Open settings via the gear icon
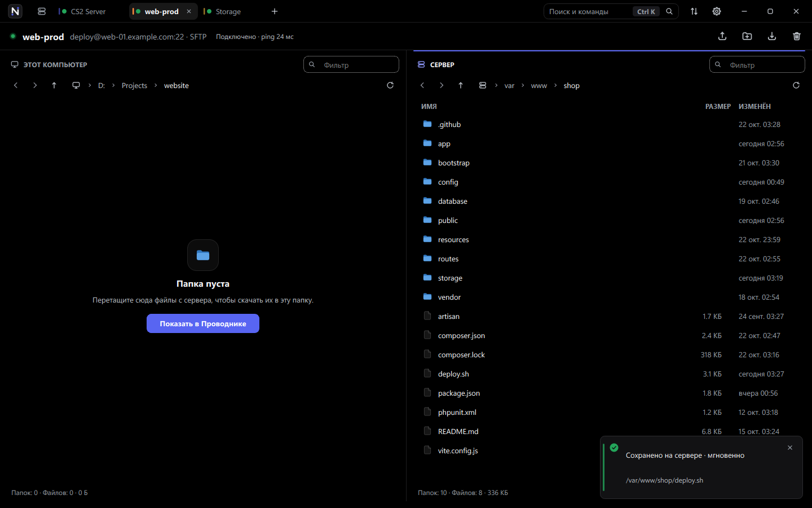This screenshot has width=812, height=508. [x=717, y=11]
